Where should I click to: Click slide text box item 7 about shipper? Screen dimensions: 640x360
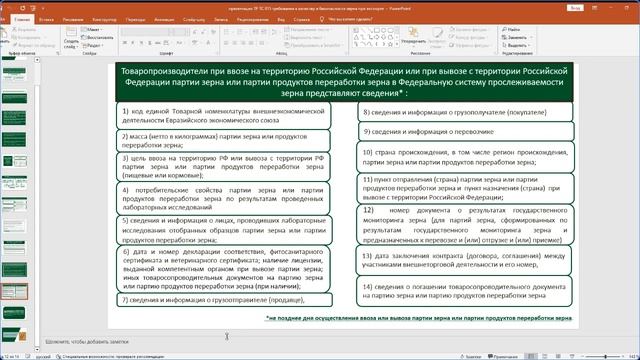coord(224,300)
